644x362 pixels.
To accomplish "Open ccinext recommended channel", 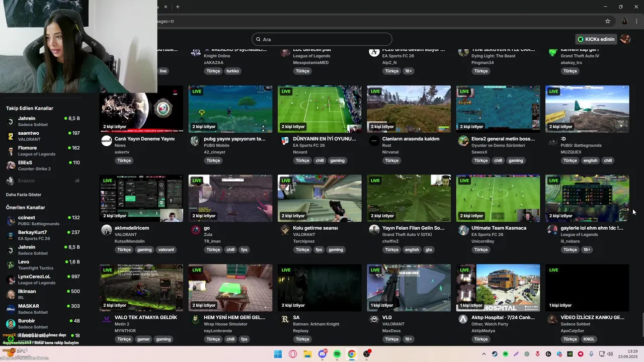I will click(x=43, y=220).
